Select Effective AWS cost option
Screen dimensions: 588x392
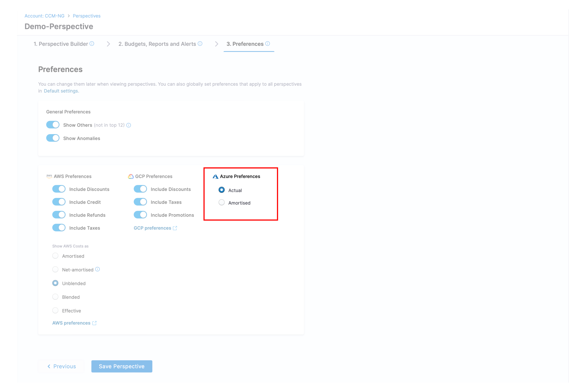tap(55, 311)
